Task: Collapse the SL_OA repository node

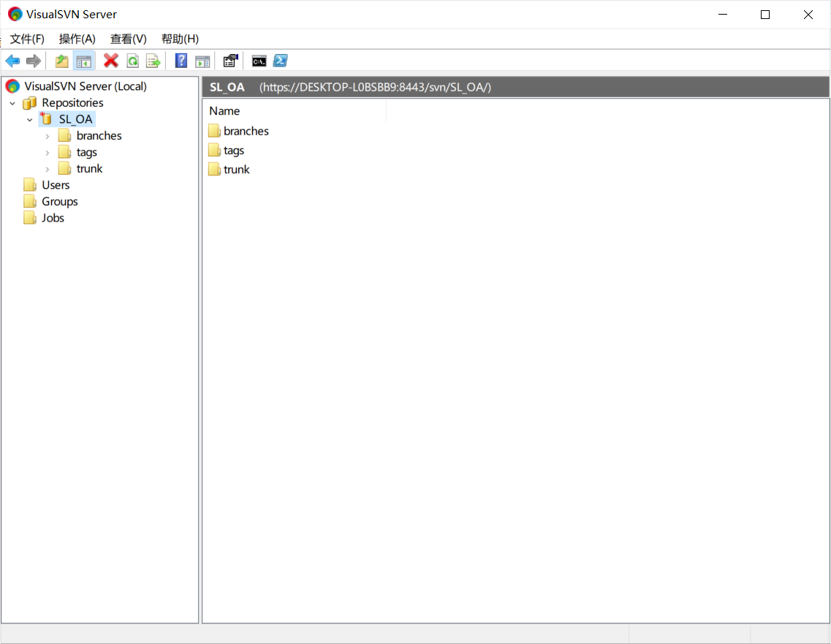Action: [30, 118]
